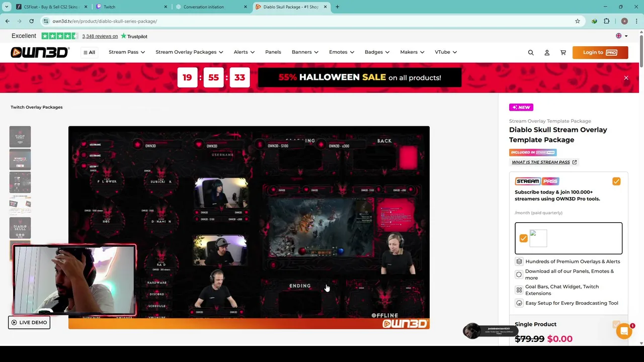Select the first product thumbnail
This screenshot has width=644, height=362.
20,137
